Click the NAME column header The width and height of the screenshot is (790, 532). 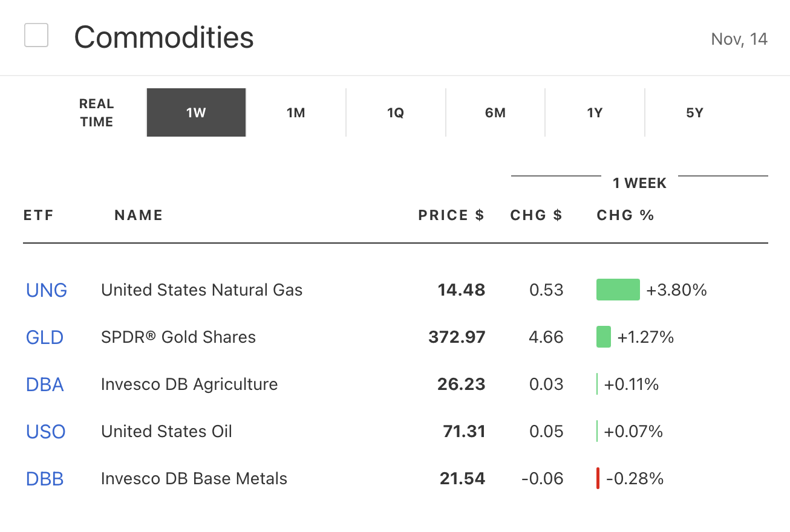tap(139, 215)
